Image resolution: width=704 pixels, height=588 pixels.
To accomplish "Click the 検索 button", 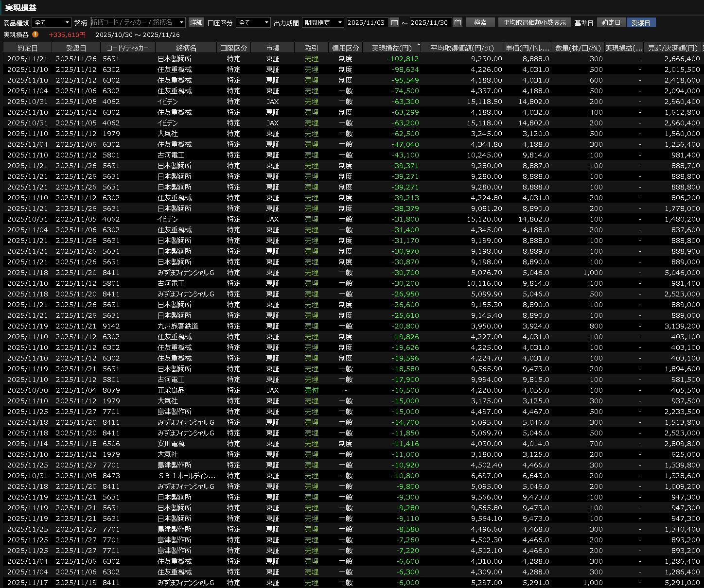I will 480,22.
